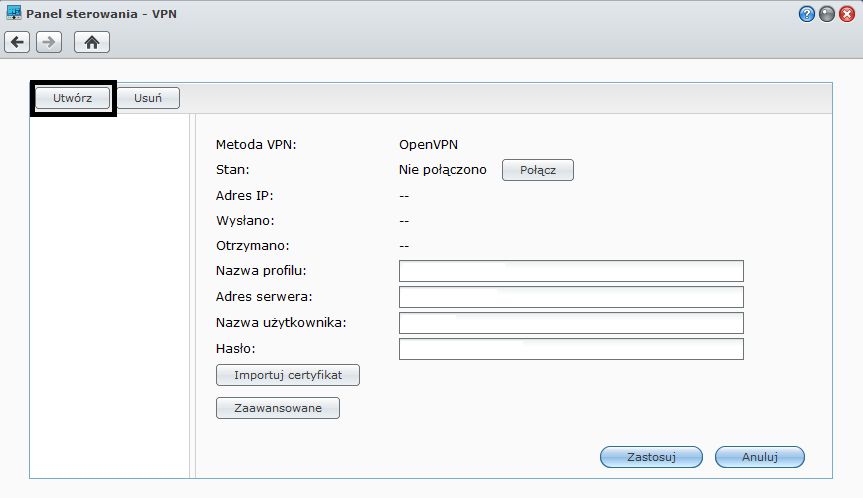863x498 pixels.
Task: Open help with the blue question mark icon
Action: tap(806, 14)
